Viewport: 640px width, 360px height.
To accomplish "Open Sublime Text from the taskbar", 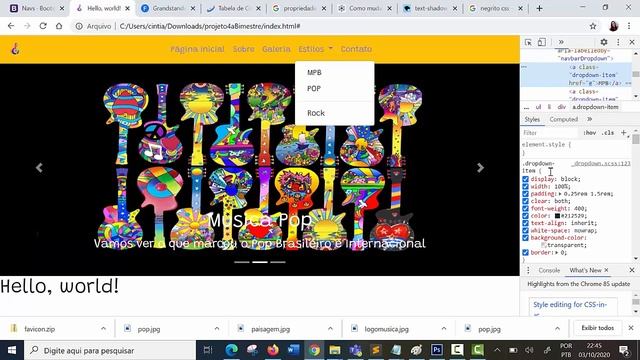I will coord(376,350).
